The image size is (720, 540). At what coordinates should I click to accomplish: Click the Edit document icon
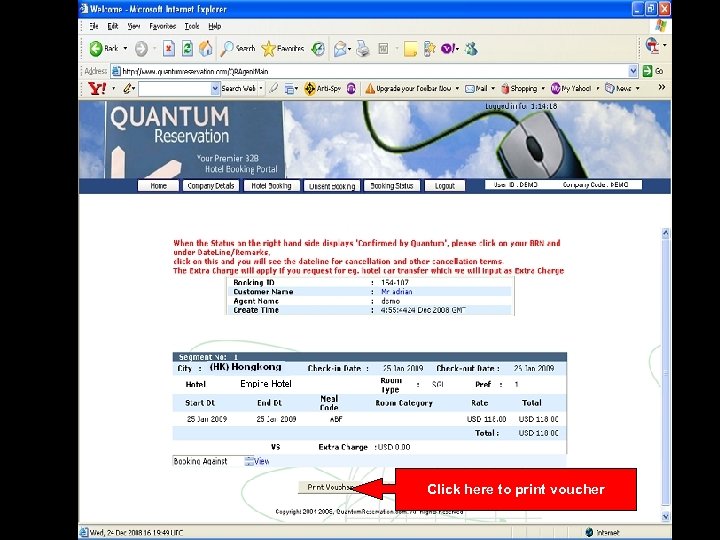click(383, 48)
